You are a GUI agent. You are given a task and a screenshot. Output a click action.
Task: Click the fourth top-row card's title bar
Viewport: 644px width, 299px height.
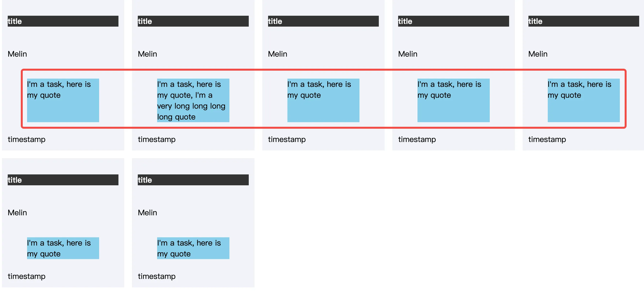[x=453, y=21]
